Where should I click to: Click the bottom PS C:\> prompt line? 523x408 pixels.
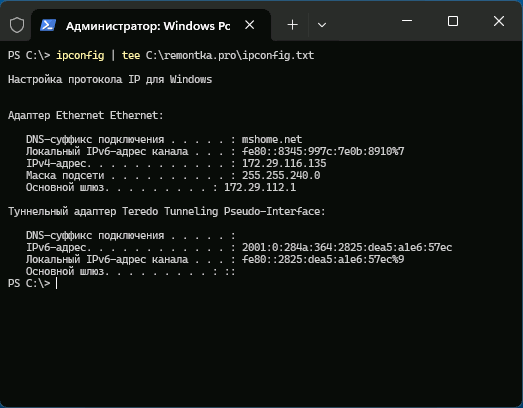point(33,283)
